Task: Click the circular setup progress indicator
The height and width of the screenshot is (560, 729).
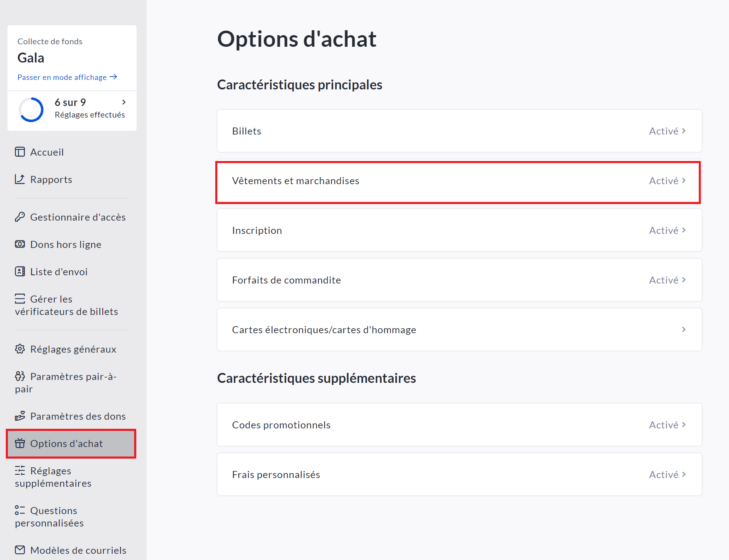Action: 31,110
